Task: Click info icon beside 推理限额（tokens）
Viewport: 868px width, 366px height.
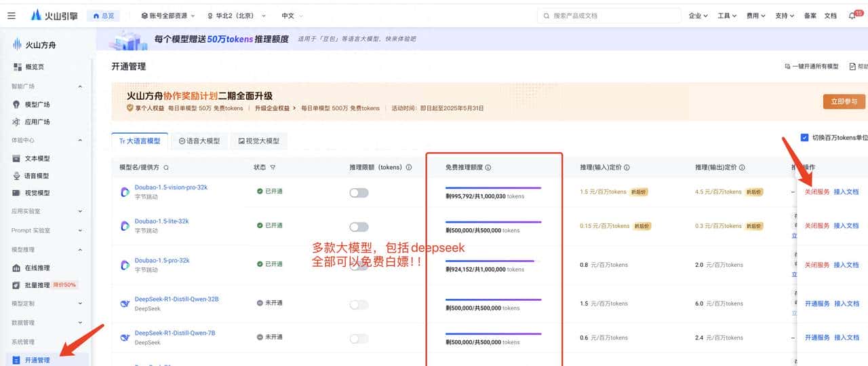Action: [409, 168]
